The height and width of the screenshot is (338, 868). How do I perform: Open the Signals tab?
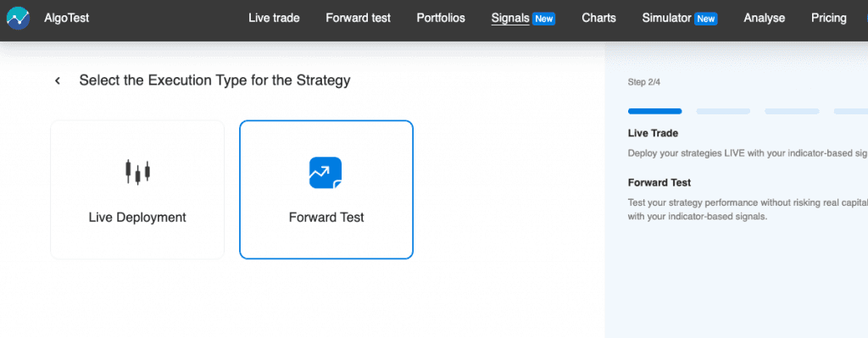[510, 19]
